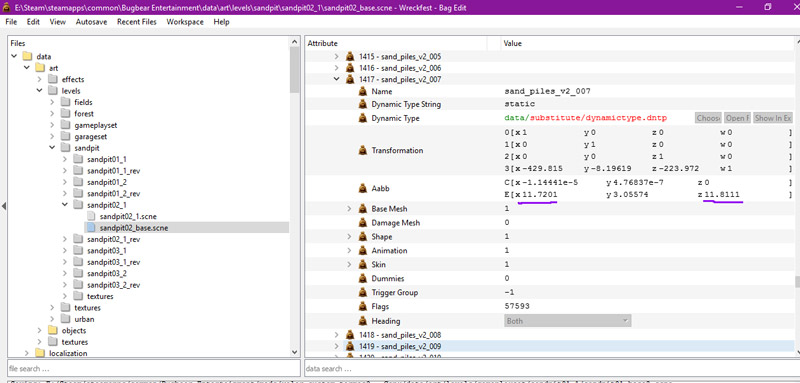Click the yellow data folder icon
Image resolution: width=800 pixels, height=383 pixels.
click(x=28, y=57)
